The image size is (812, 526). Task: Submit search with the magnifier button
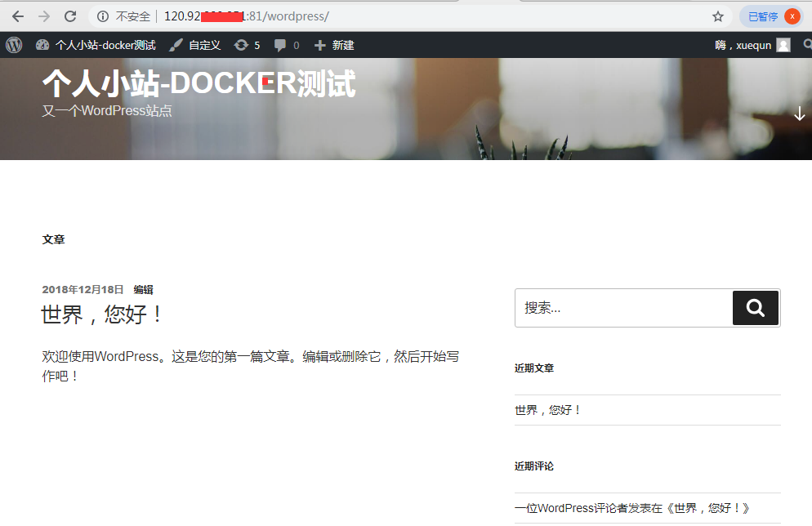pyautogui.click(x=756, y=308)
